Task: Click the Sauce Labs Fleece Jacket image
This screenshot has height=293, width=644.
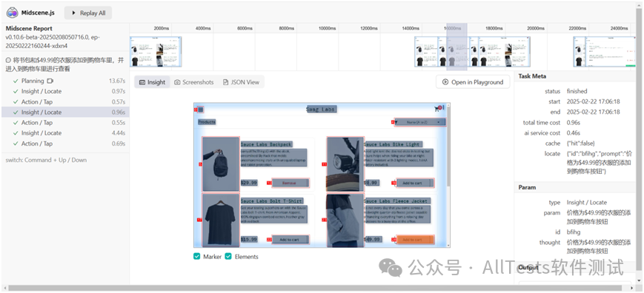Action: coord(345,220)
